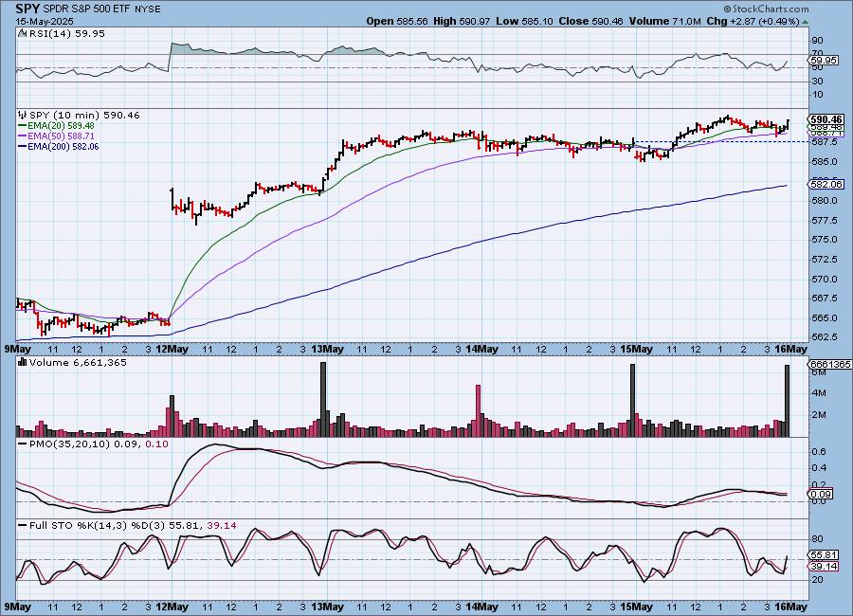Click the 90 level label on the RSI axis
This screenshot has height=616, width=853.
[x=817, y=41]
